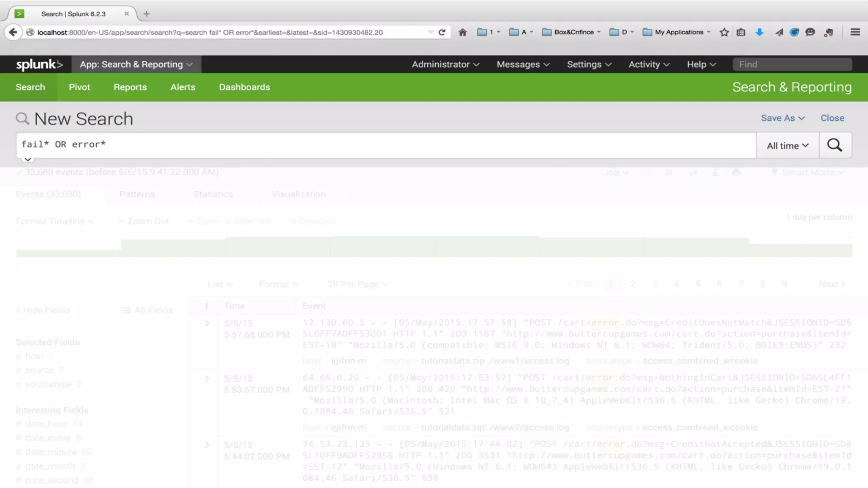Go to Alerts nav tab

tap(183, 87)
